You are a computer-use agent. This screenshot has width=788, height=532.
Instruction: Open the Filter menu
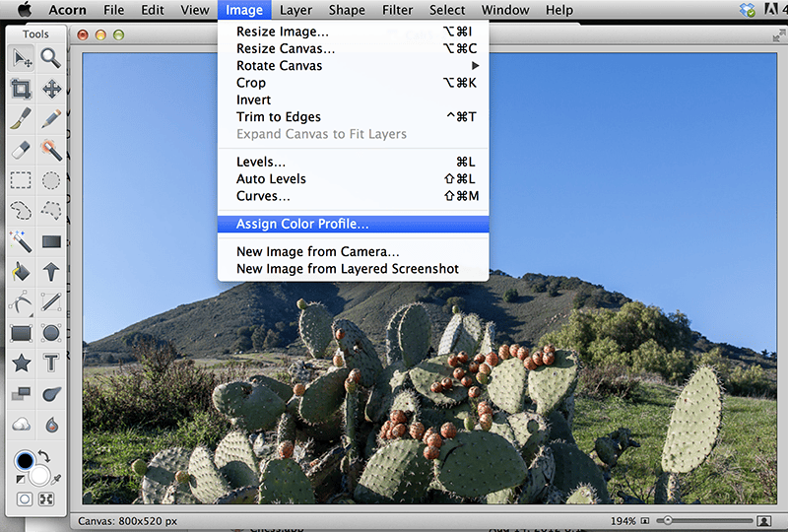(397, 10)
